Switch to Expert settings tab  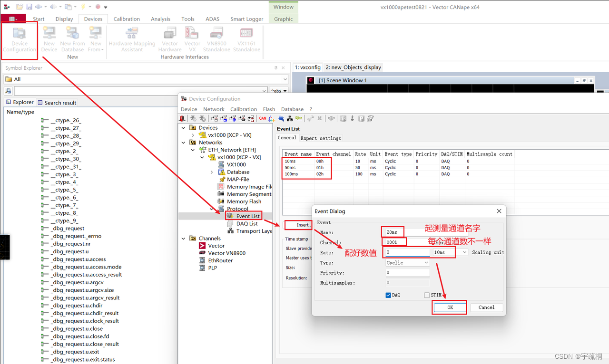tap(321, 138)
